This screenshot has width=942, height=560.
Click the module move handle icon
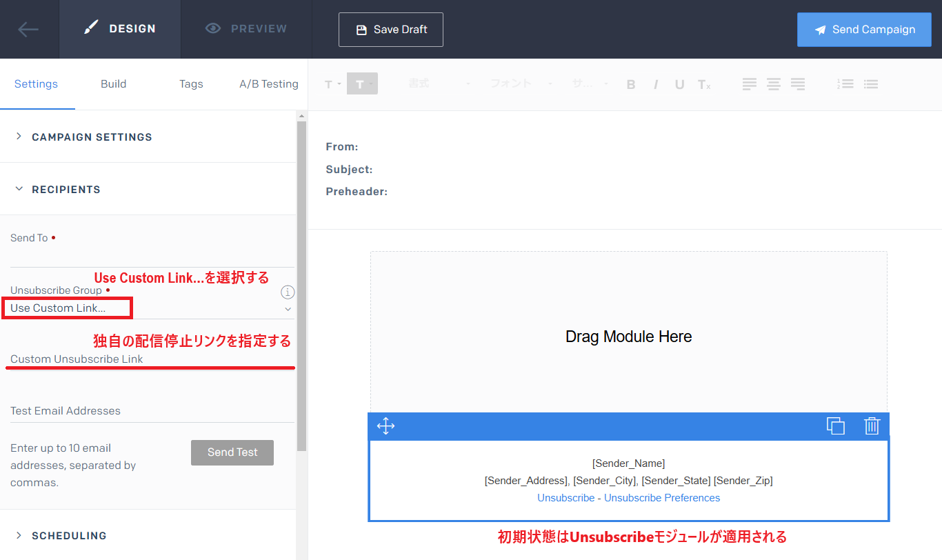click(x=385, y=426)
